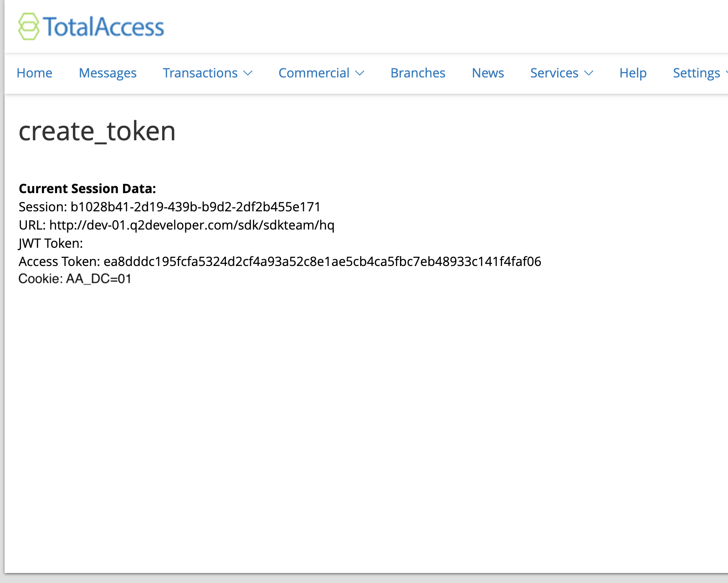
Task: Open the Help page
Action: click(x=633, y=73)
